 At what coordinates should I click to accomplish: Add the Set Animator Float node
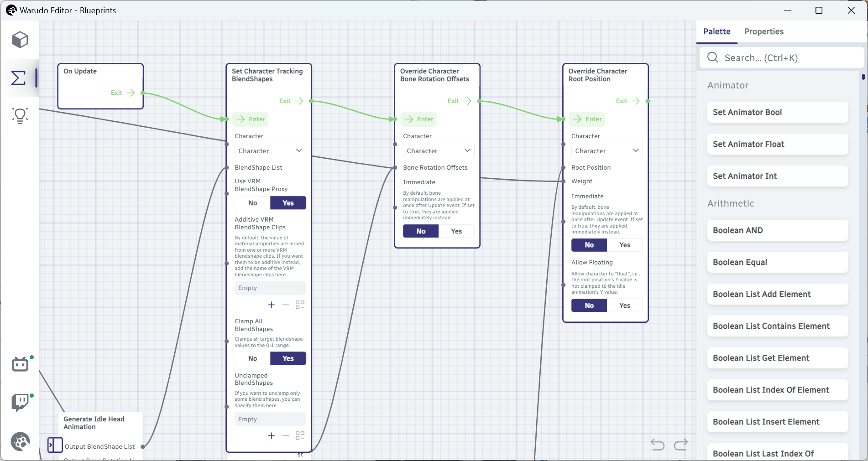[778, 144]
